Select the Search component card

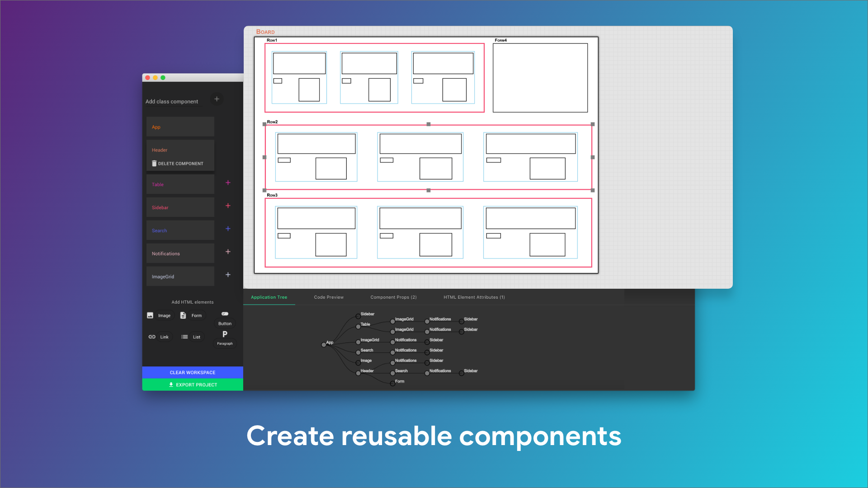[180, 230]
